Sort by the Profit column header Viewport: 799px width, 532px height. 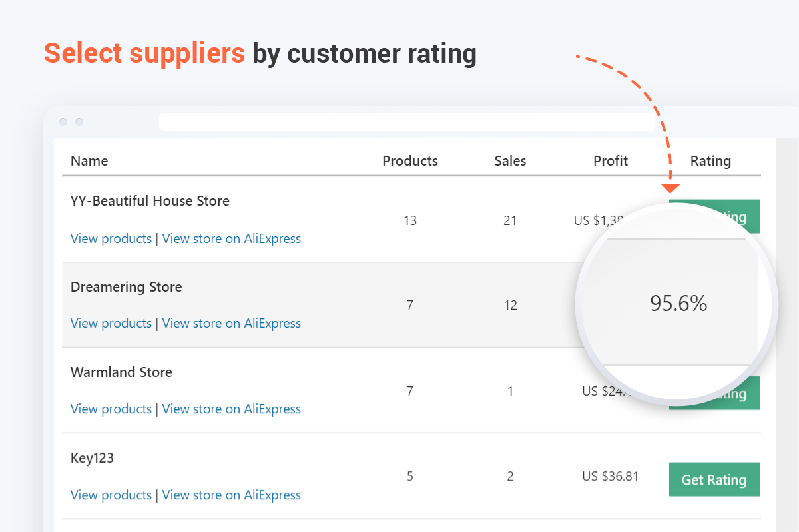click(611, 160)
